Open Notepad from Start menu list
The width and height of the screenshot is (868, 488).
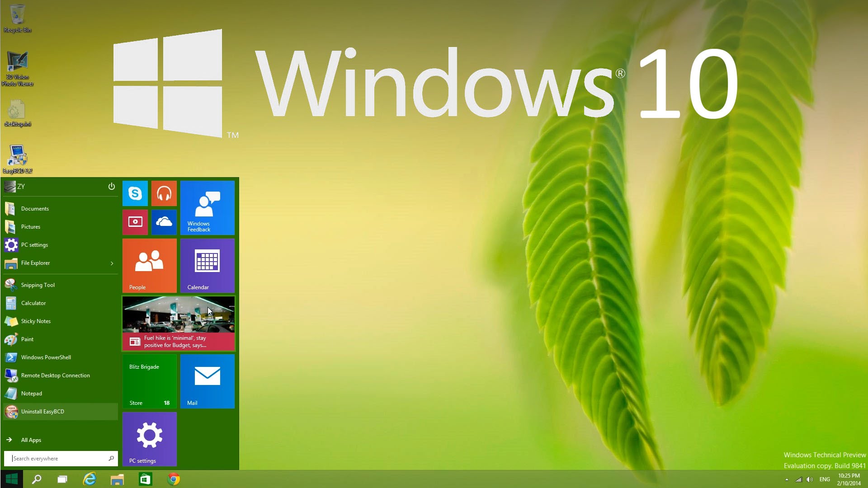[31, 393]
